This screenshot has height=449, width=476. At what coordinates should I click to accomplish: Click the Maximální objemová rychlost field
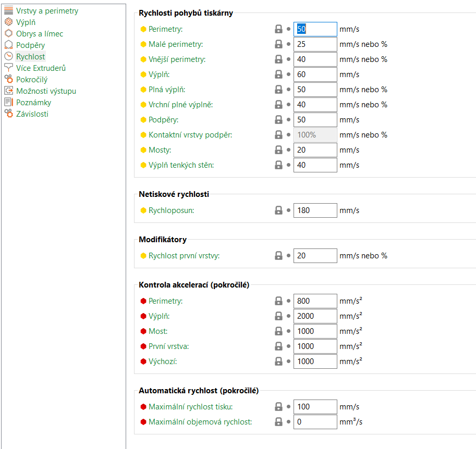tap(315, 422)
